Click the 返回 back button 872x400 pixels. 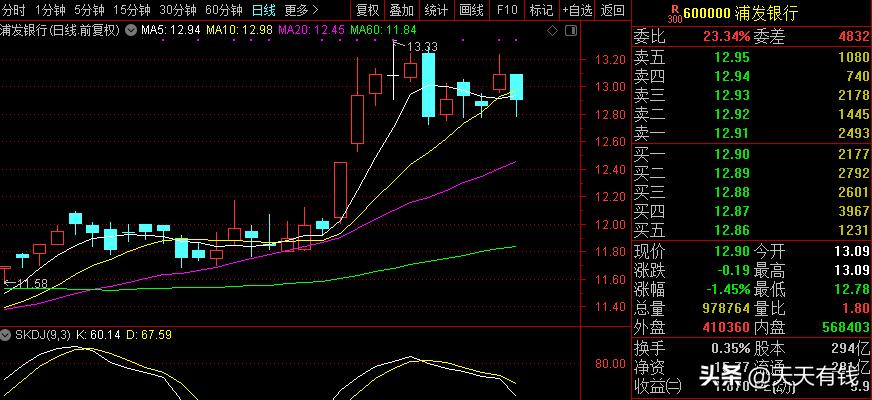(613, 9)
